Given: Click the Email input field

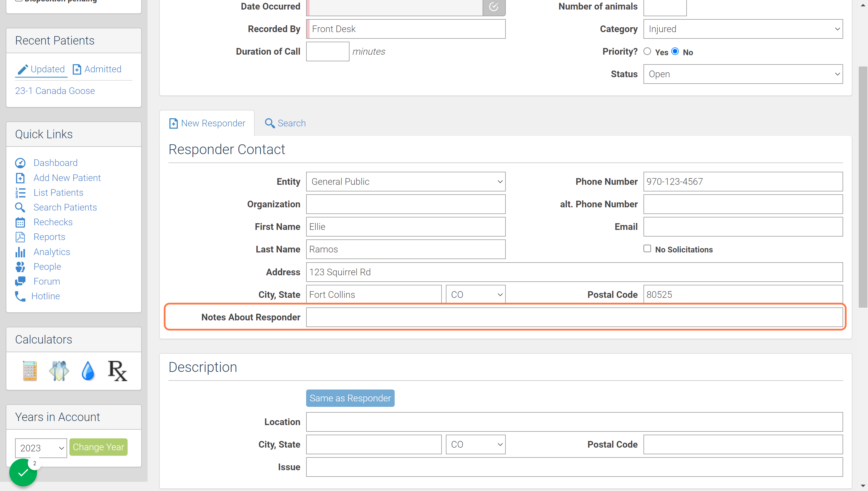Looking at the screenshot, I should coord(743,227).
